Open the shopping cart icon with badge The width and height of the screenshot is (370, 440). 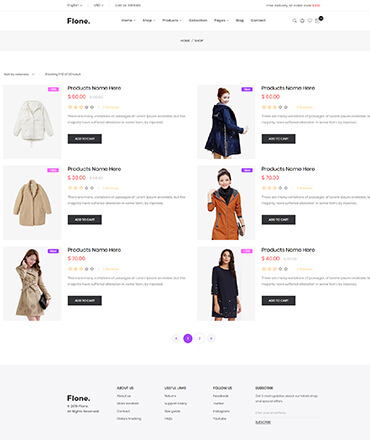click(318, 20)
